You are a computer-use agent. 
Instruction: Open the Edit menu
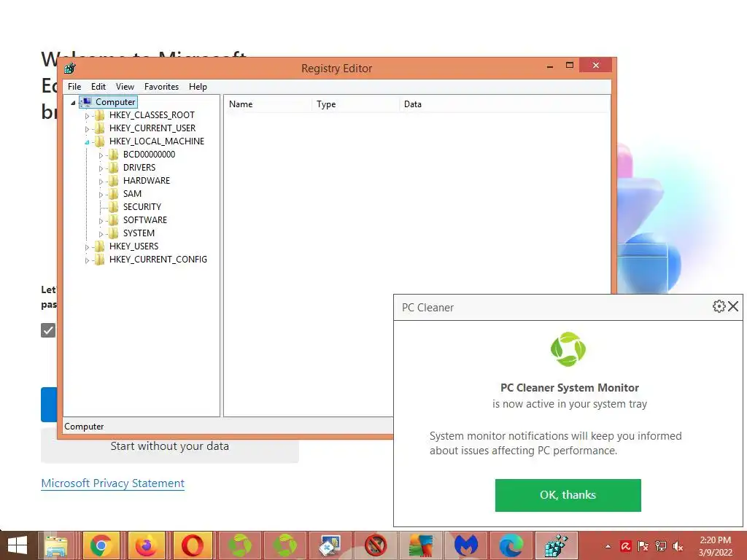pos(98,87)
